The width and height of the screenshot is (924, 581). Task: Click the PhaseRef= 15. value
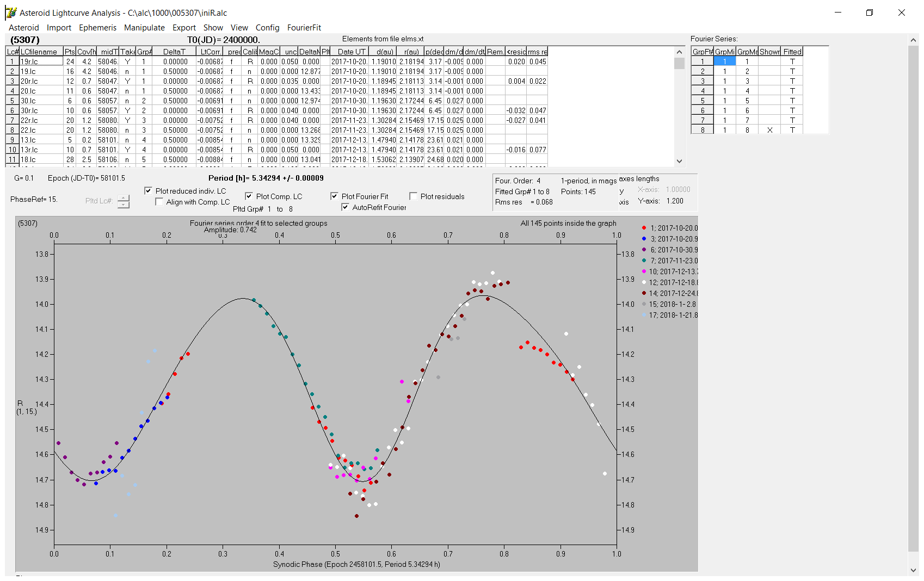click(x=34, y=199)
